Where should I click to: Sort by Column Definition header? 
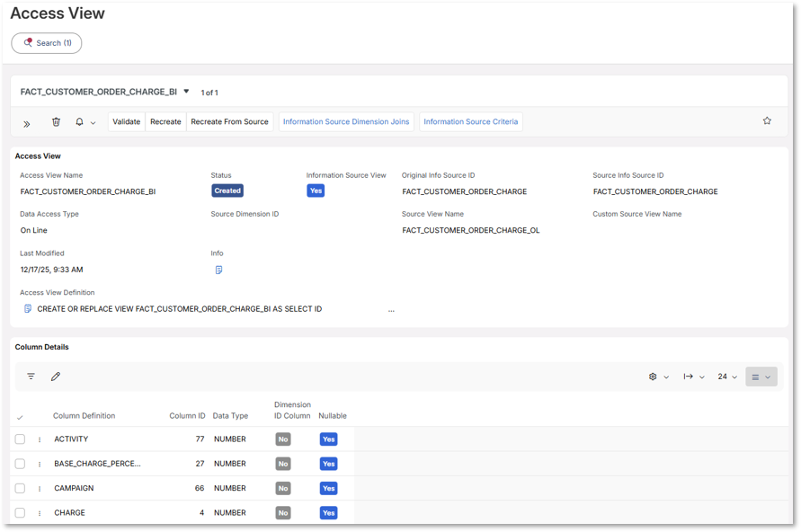pyautogui.click(x=84, y=415)
